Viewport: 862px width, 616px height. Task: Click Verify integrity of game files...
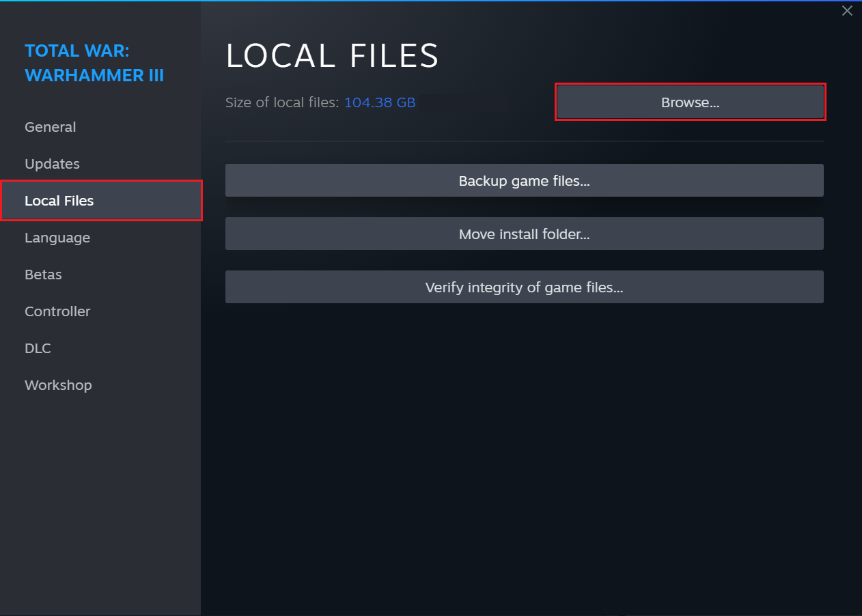[524, 287]
